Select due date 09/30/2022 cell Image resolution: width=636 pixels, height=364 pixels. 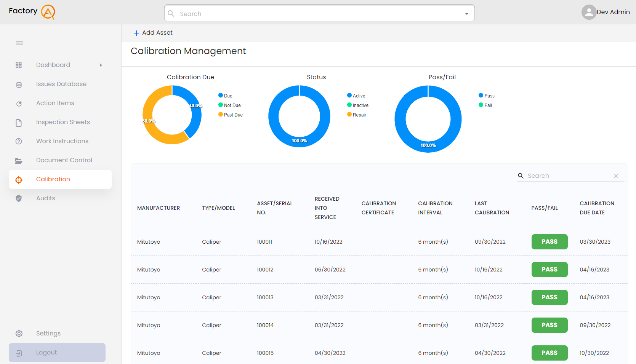(595, 325)
